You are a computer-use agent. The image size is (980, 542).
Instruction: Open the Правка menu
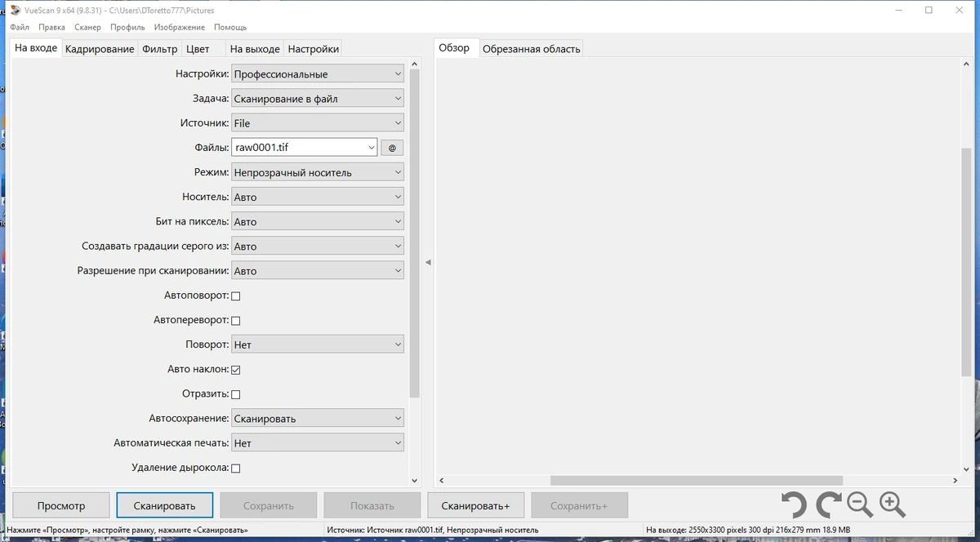click(51, 27)
